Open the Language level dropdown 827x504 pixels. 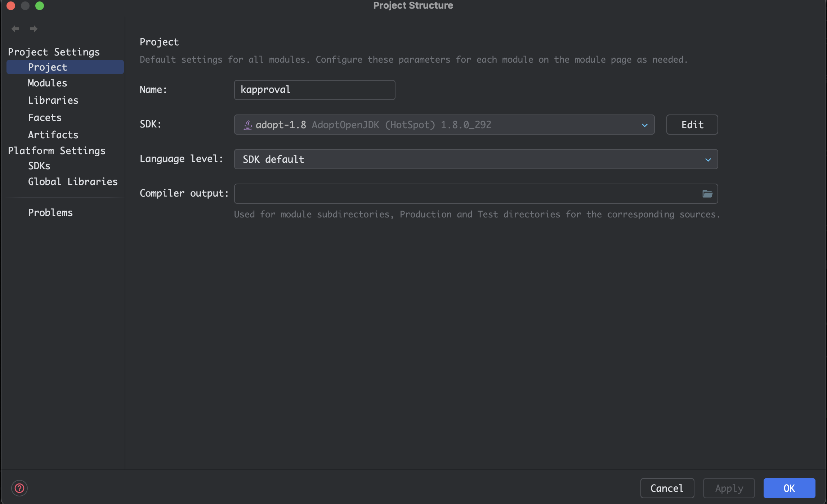(475, 159)
